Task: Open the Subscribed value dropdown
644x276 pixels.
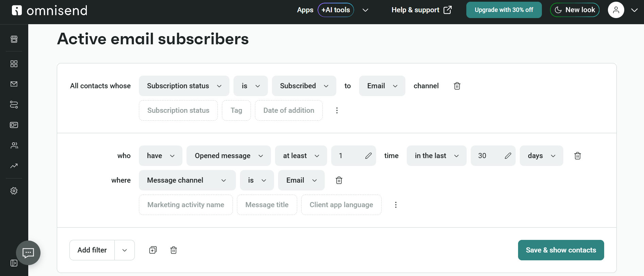Action: [x=304, y=86]
